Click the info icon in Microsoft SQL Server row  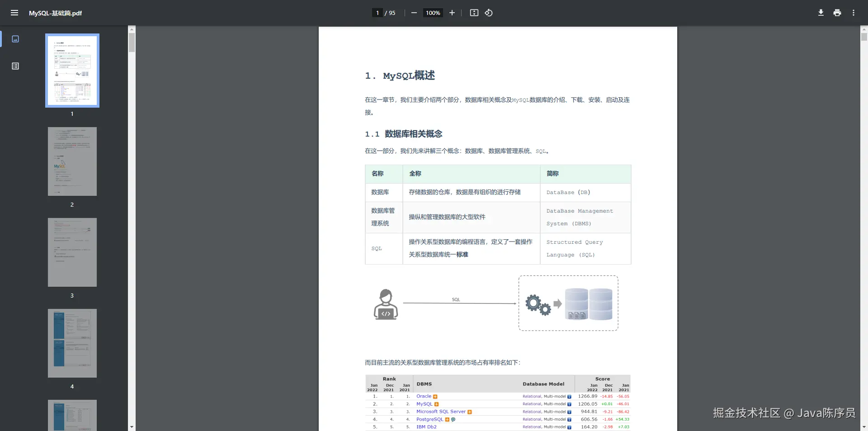(x=569, y=412)
